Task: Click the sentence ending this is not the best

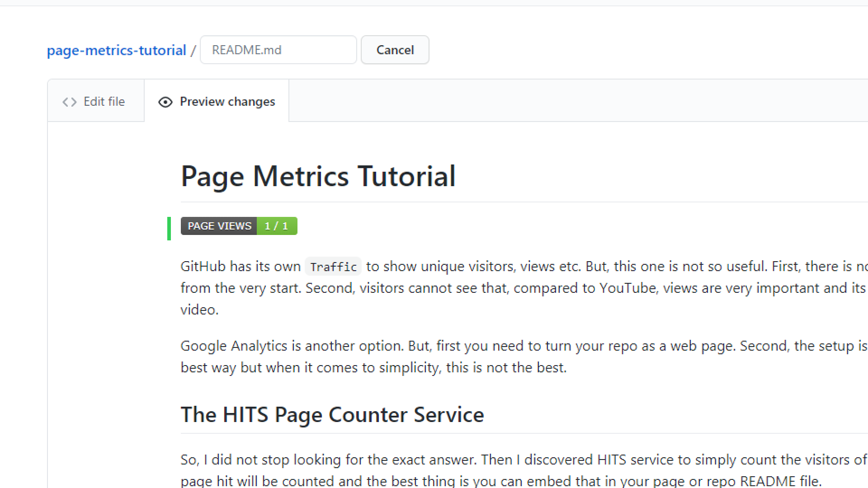Action: (506, 367)
